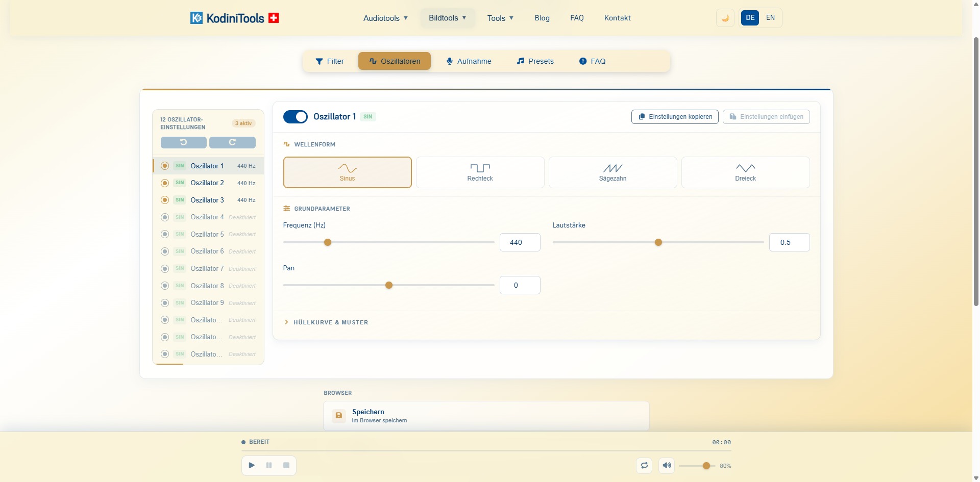Stop playback
The image size is (980, 482).
tap(286, 465)
